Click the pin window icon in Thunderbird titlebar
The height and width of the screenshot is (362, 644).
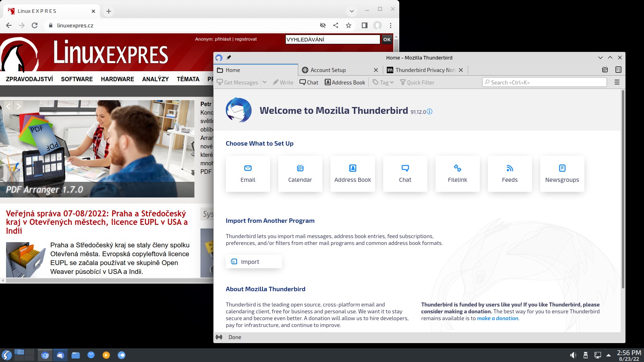(229, 58)
